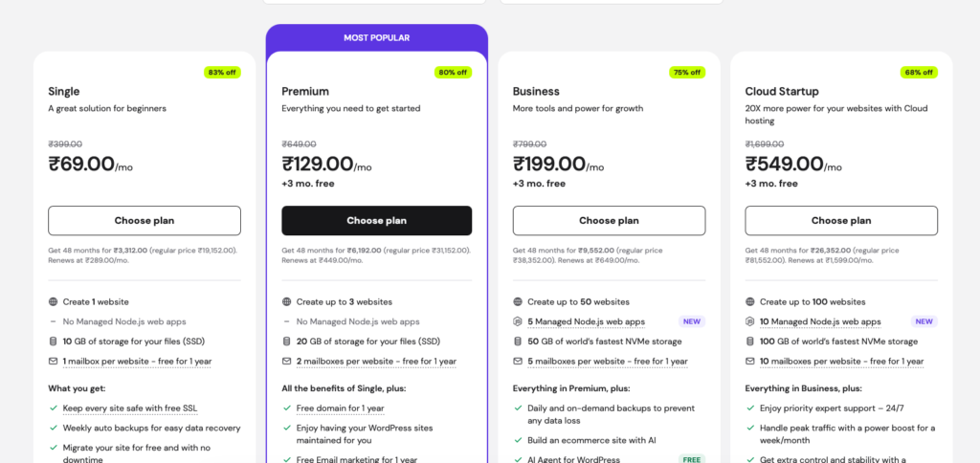The width and height of the screenshot is (980, 463).
Task: Choose the Single plan
Action: point(145,220)
